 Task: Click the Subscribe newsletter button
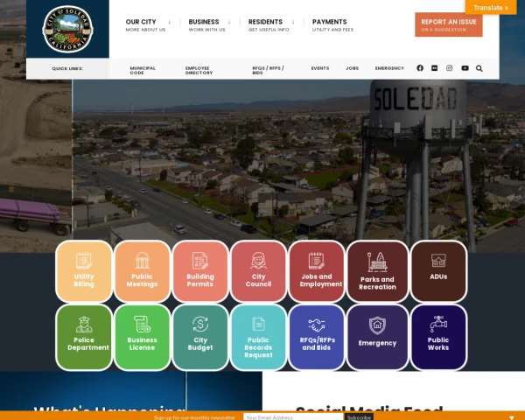pos(359,417)
